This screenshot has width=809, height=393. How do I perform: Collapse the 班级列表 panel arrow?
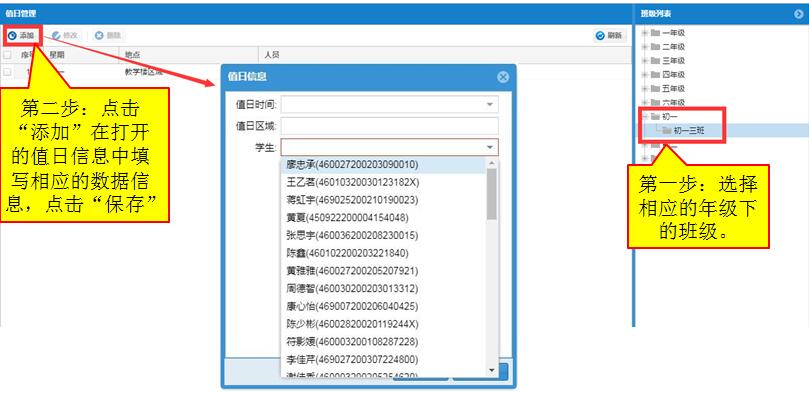click(x=799, y=14)
